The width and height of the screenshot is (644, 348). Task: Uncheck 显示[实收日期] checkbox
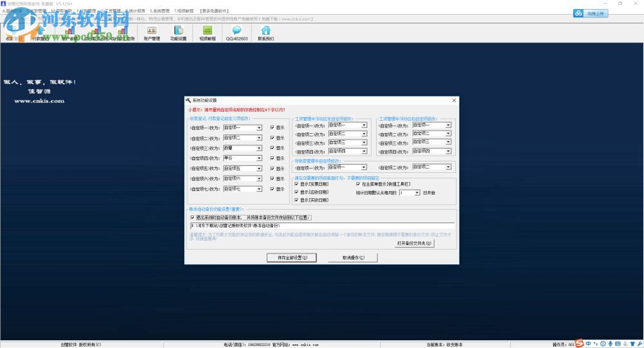click(x=296, y=200)
